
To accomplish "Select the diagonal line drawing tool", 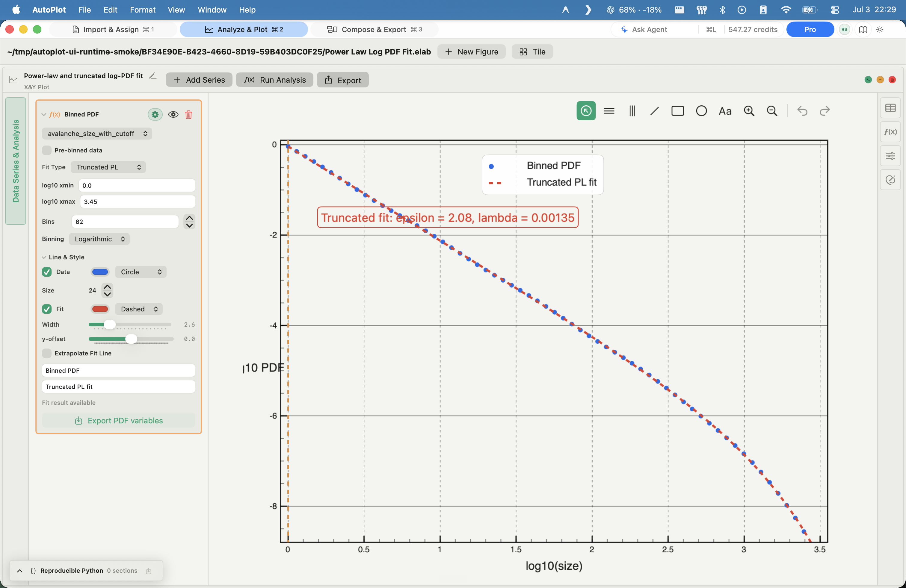I will point(654,111).
